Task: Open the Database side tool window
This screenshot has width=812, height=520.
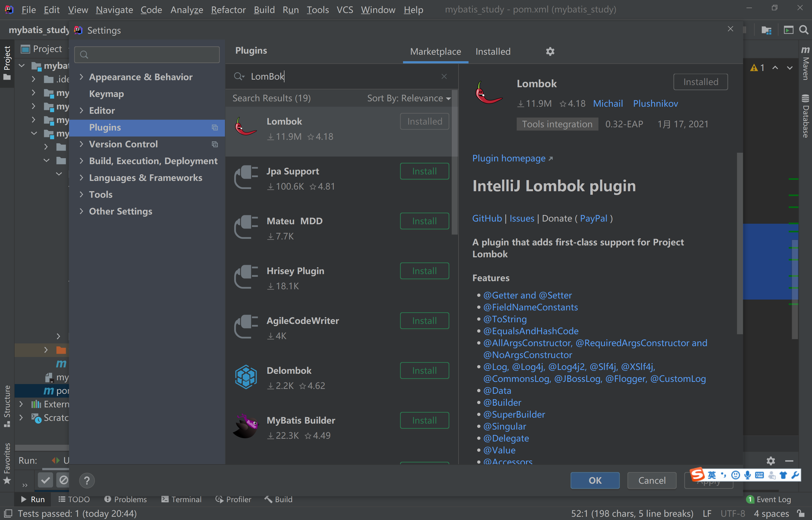Action: [806, 116]
